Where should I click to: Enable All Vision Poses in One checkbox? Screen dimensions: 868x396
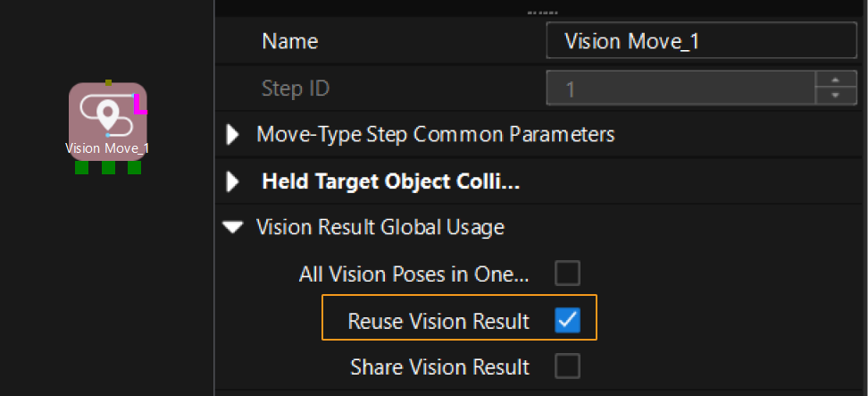pos(567,274)
